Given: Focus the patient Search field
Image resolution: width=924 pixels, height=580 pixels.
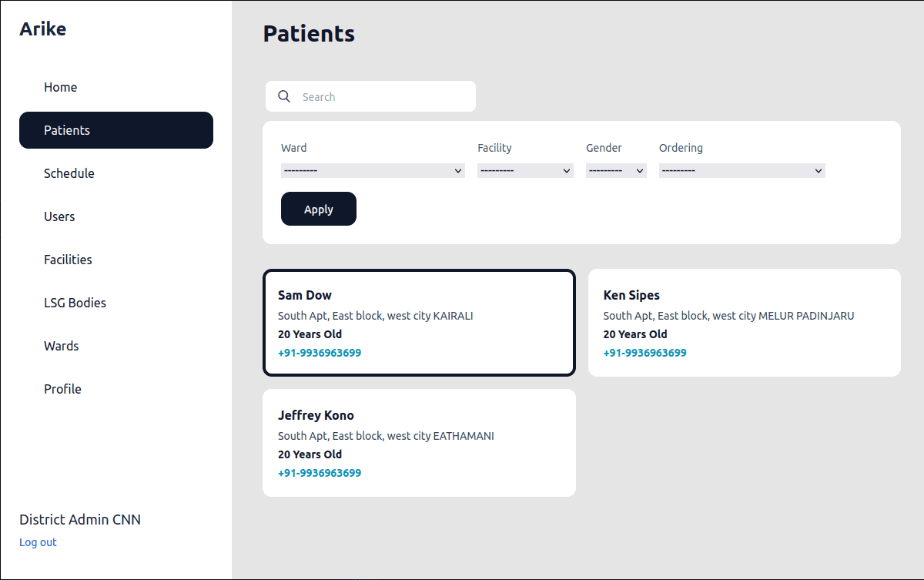Looking at the screenshot, I should [370, 96].
